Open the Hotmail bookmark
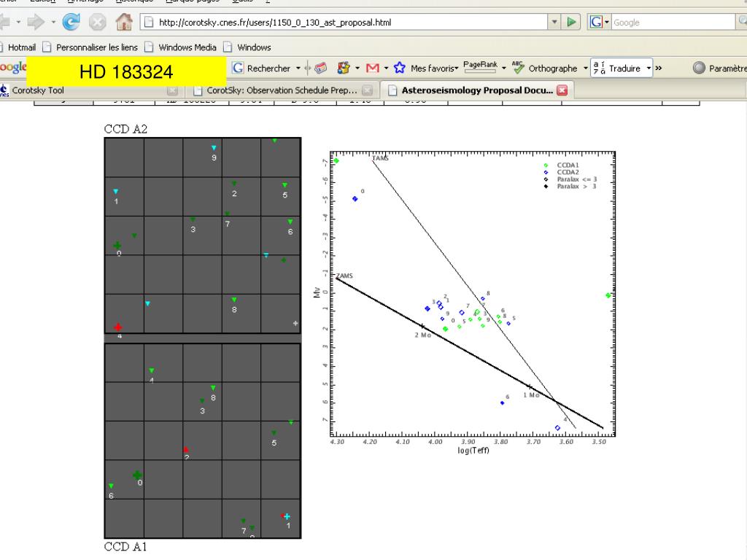747x560 pixels. pos(18,47)
